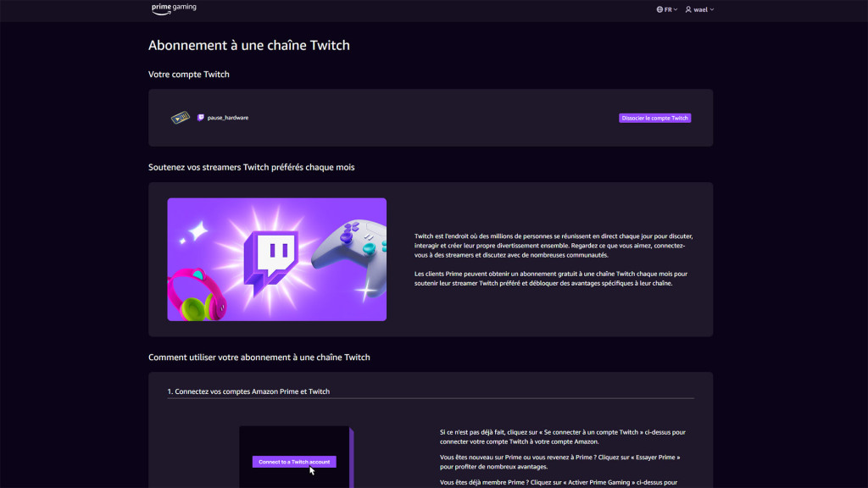Click the globe language icon
The width and height of the screenshot is (868, 488).
(x=659, y=9)
